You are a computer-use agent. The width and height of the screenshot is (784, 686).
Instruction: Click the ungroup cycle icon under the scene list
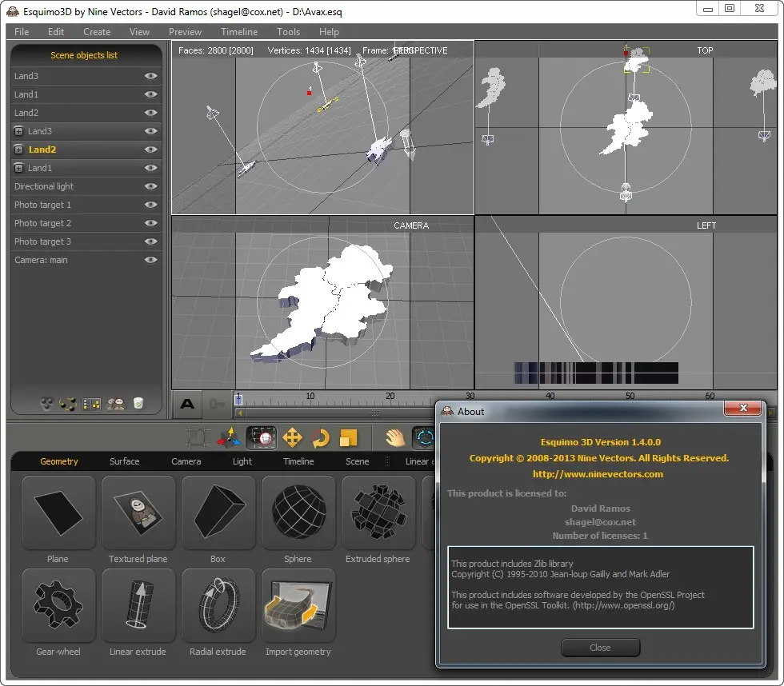point(67,404)
